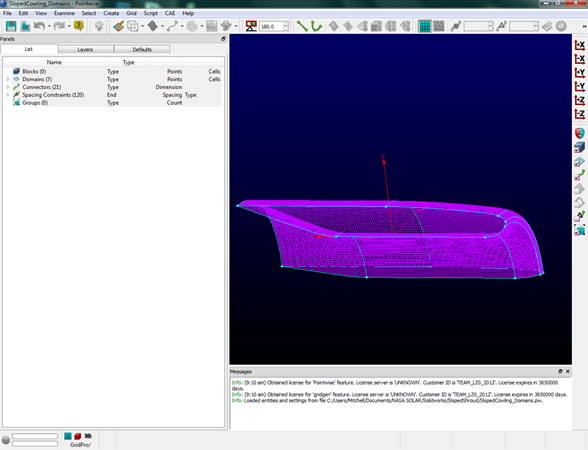Toggle connector visibility checkbox icon
This screenshot has width=588, height=450.
580,175
